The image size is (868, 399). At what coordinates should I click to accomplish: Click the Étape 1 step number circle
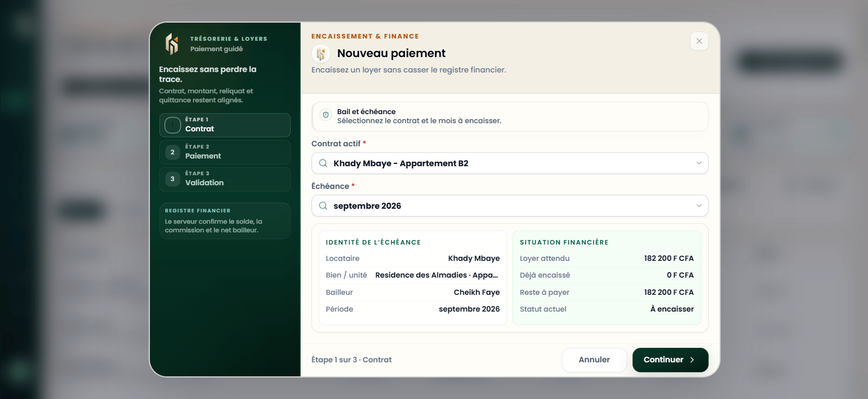click(x=173, y=125)
